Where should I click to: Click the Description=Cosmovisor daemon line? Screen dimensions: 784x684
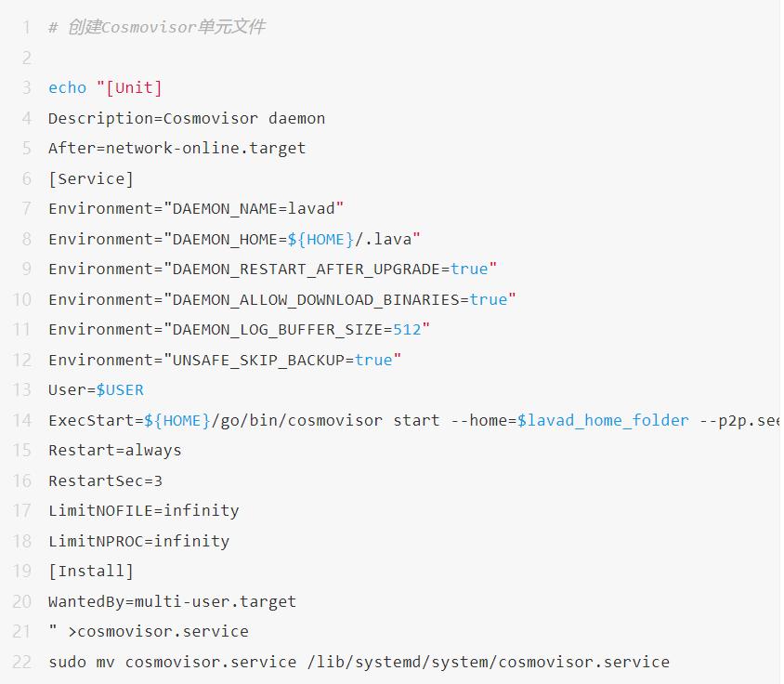[x=187, y=118]
